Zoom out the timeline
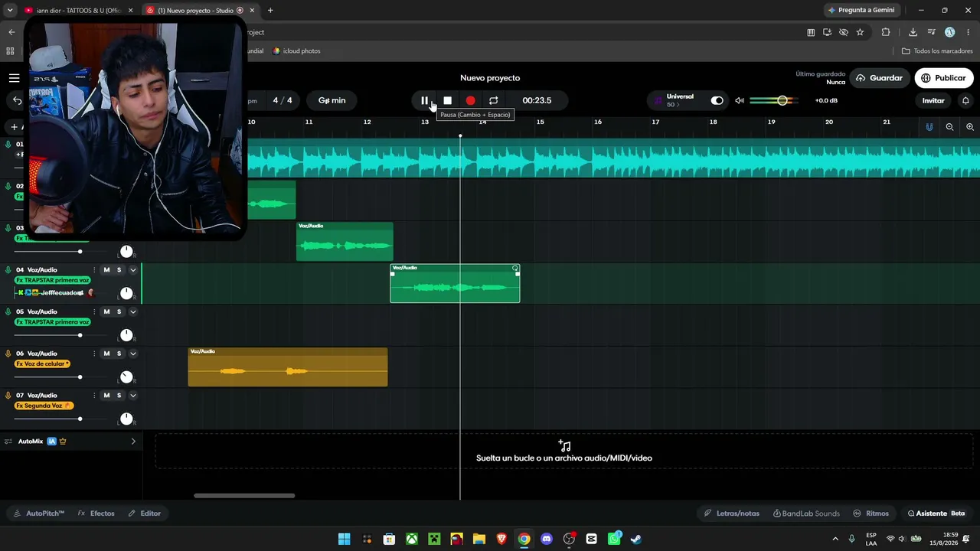980x551 pixels. [x=949, y=127]
